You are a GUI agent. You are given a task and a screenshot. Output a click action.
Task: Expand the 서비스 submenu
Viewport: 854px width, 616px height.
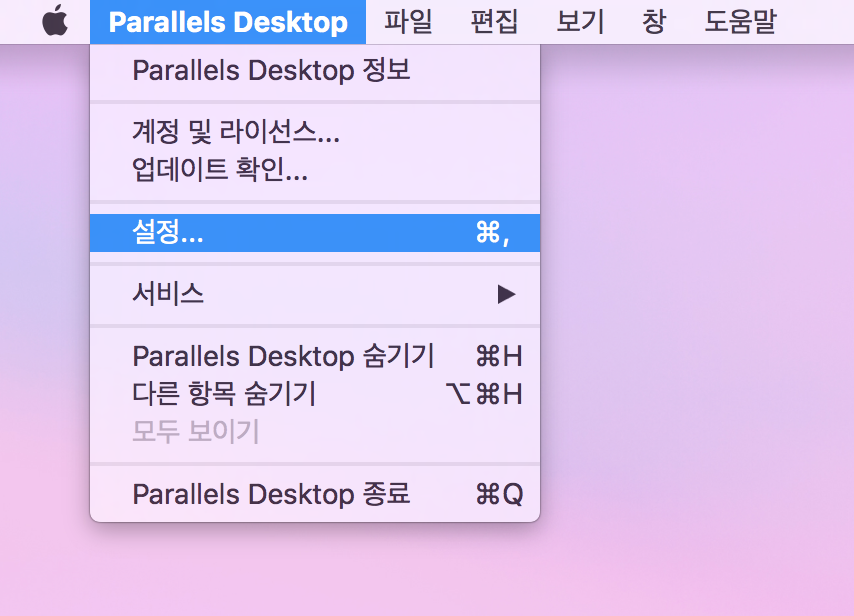pos(315,294)
